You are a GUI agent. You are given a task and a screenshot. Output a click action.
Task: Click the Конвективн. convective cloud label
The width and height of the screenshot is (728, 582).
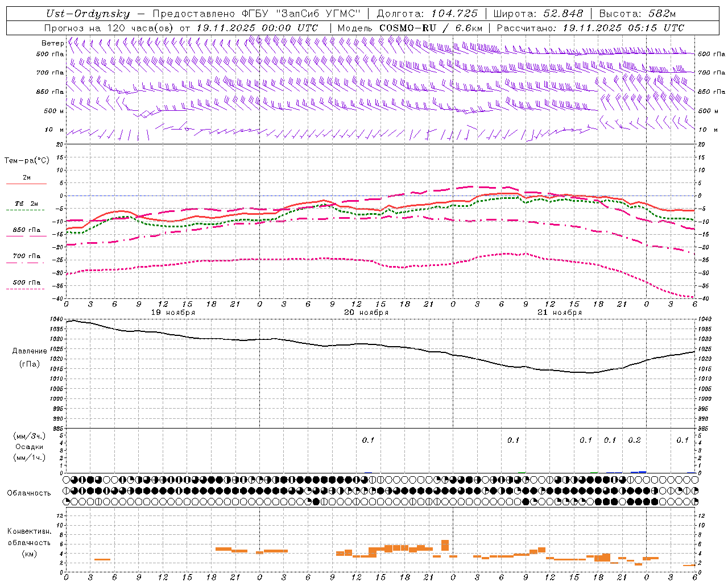click(x=29, y=531)
